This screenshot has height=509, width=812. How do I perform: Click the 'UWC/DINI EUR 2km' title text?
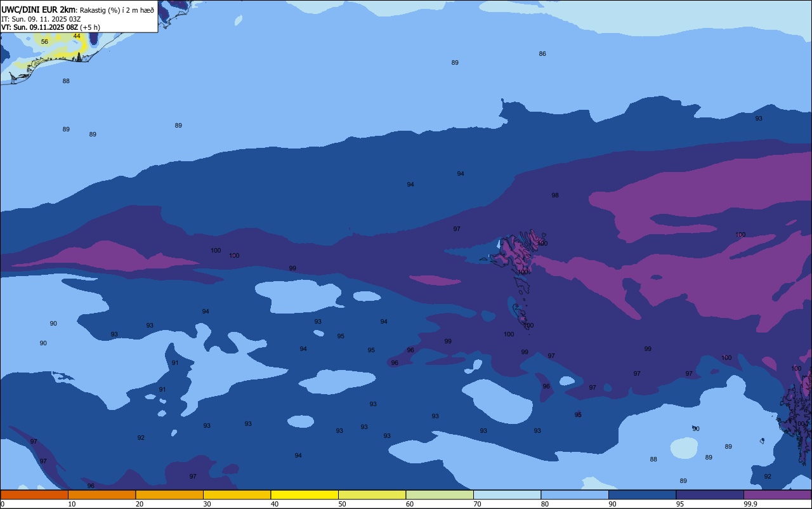(39, 9)
